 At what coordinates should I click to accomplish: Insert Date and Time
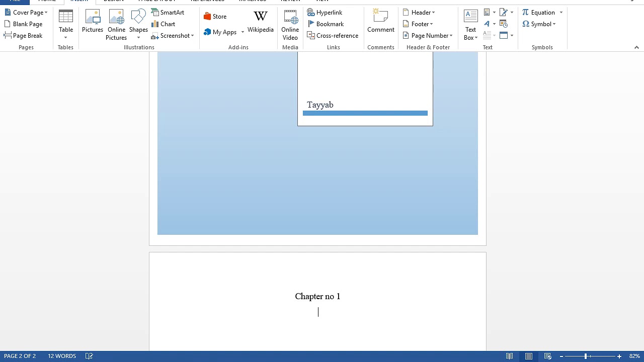pos(504,24)
